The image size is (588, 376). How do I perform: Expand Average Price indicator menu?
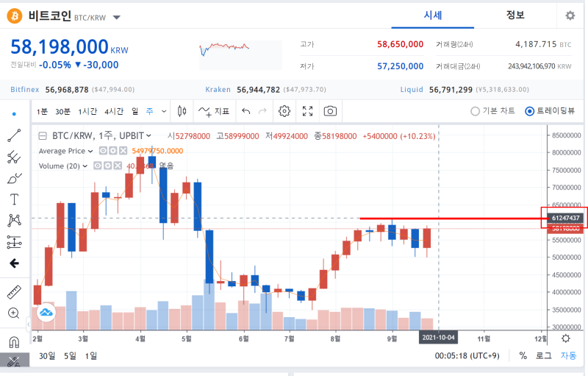[90, 152]
